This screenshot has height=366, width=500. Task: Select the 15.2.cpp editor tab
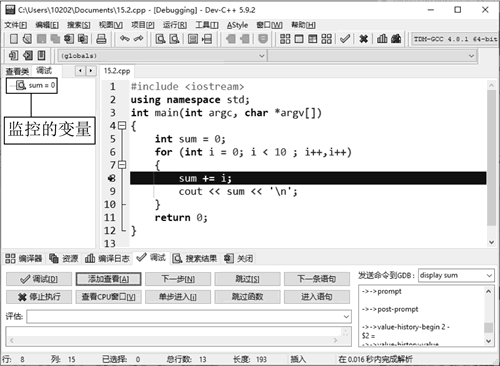pyautogui.click(x=117, y=71)
